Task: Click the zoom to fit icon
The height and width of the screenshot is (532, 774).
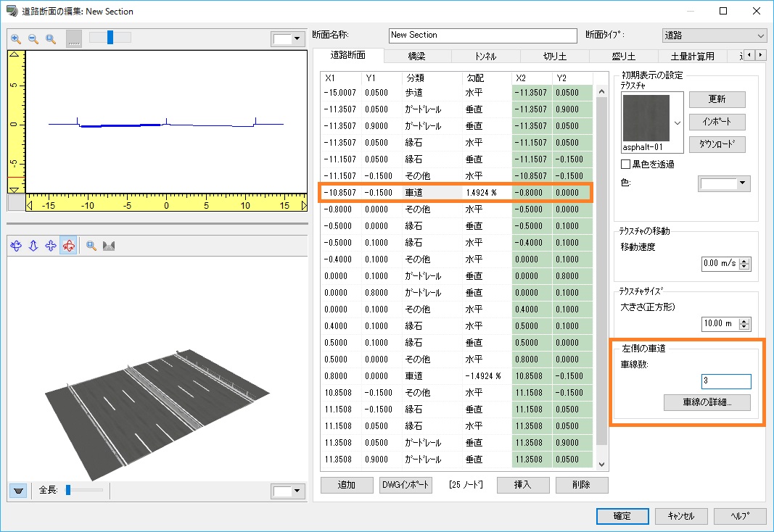Action: tap(51, 38)
